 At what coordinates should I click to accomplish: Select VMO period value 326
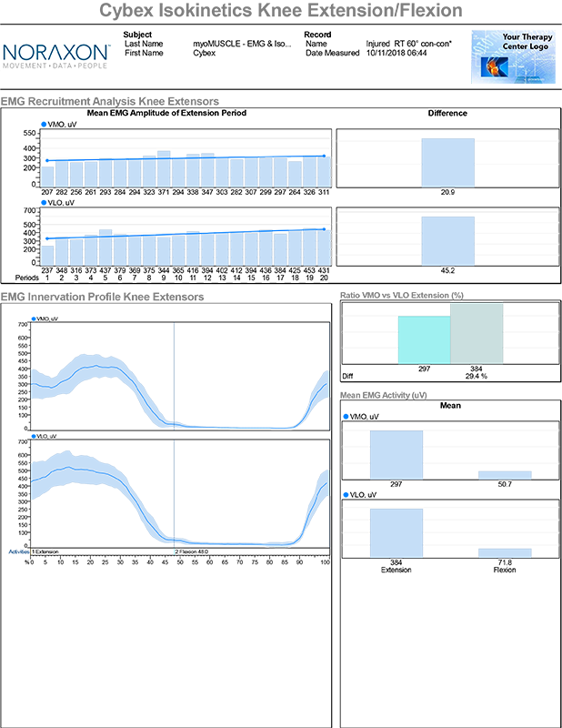point(309,192)
